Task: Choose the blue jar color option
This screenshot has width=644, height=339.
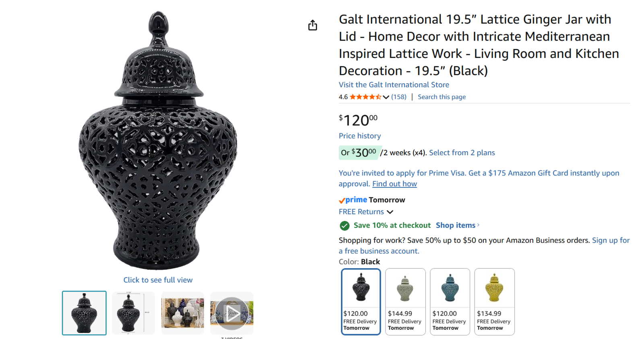Action: click(450, 302)
